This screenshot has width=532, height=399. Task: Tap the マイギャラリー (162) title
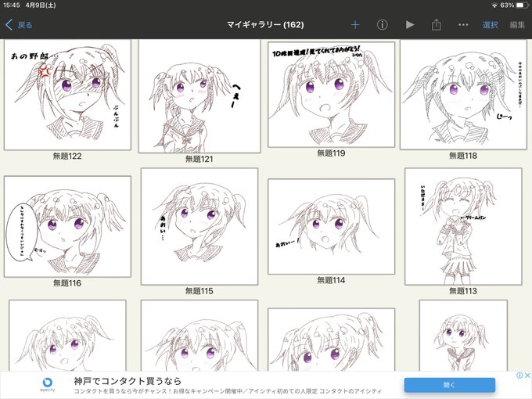coord(265,25)
